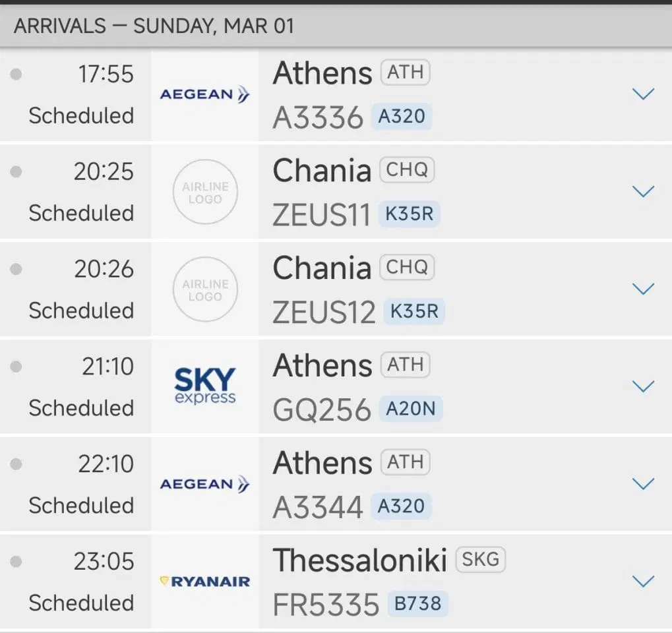672x633 pixels.
Task: Click the status dot beside 17:55 arrival
Action: tap(16, 75)
